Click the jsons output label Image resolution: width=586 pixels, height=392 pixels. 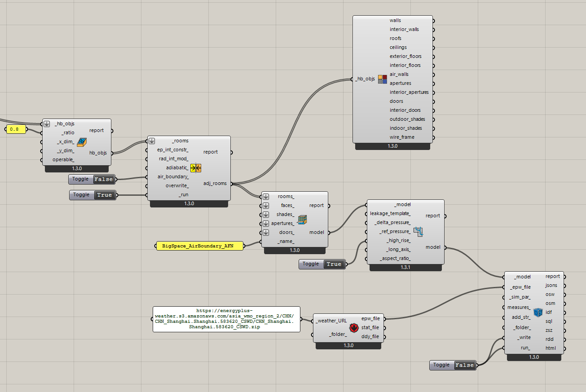[x=551, y=285]
